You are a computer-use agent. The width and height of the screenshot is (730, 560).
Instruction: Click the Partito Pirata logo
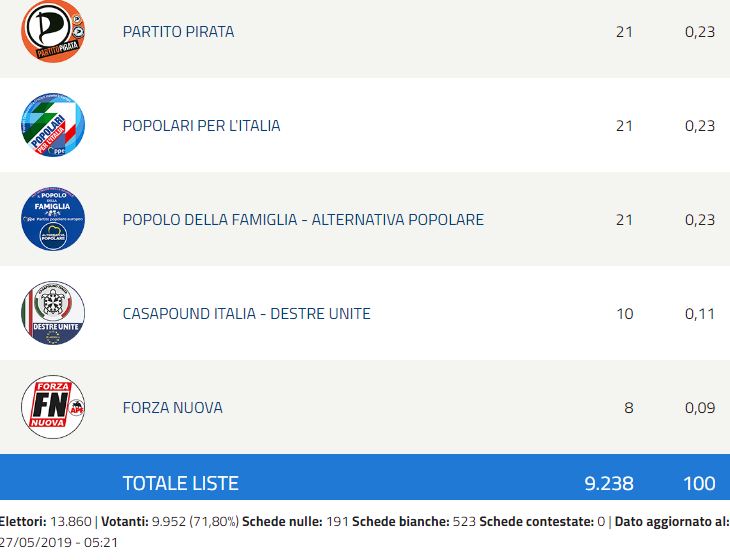coord(53,31)
